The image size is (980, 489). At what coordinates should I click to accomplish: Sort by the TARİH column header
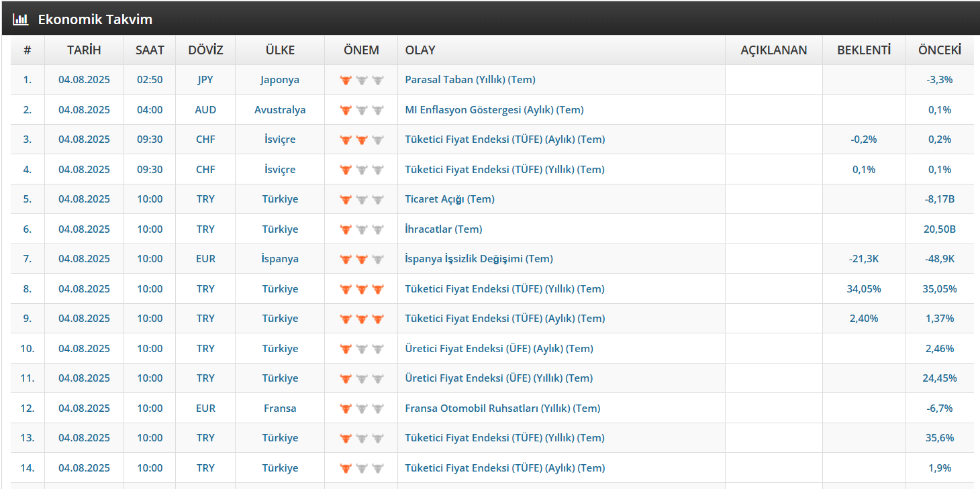click(x=84, y=50)
